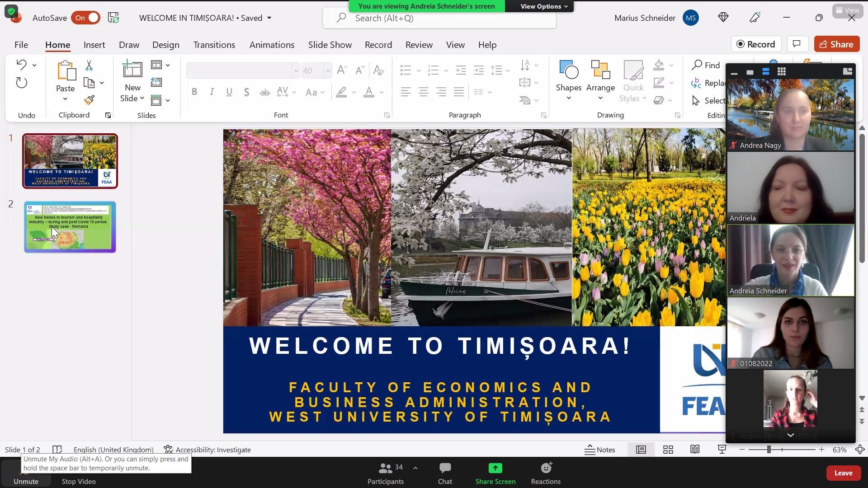The height and width of the screenshot is (488, 868).
Task: Justify paragraph text
Action: [459, 92]
